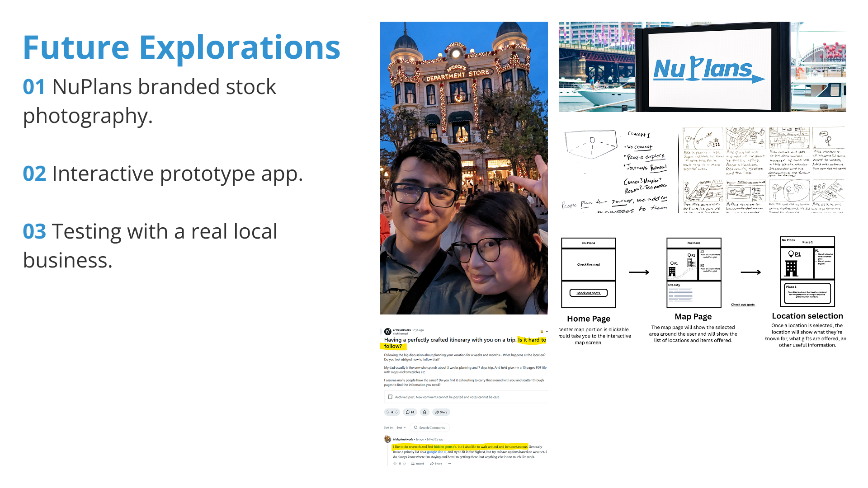This screenshot has height=488, width=868.
Task: Click the P2 map pin in Map Page wireframe
Action: [688, 256]
